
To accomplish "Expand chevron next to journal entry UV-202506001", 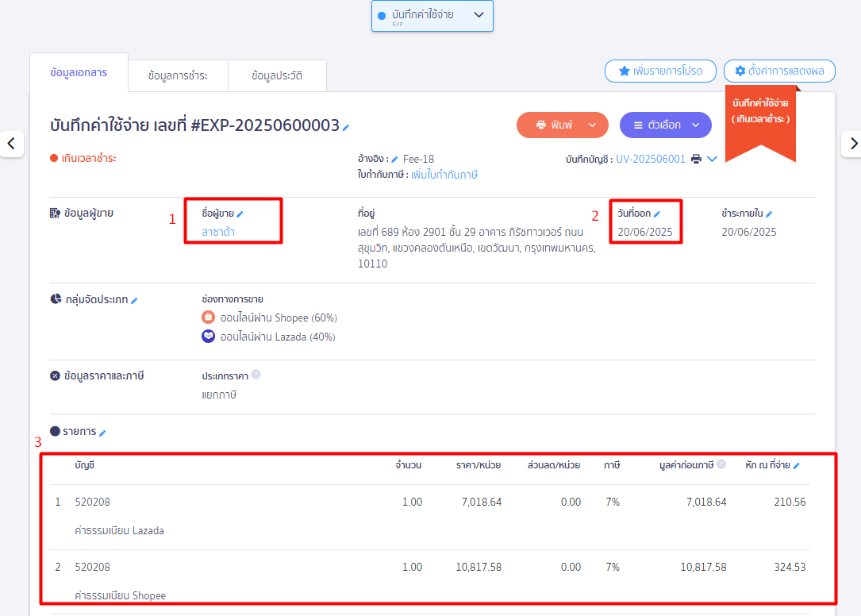I will [x=712, y=159].
